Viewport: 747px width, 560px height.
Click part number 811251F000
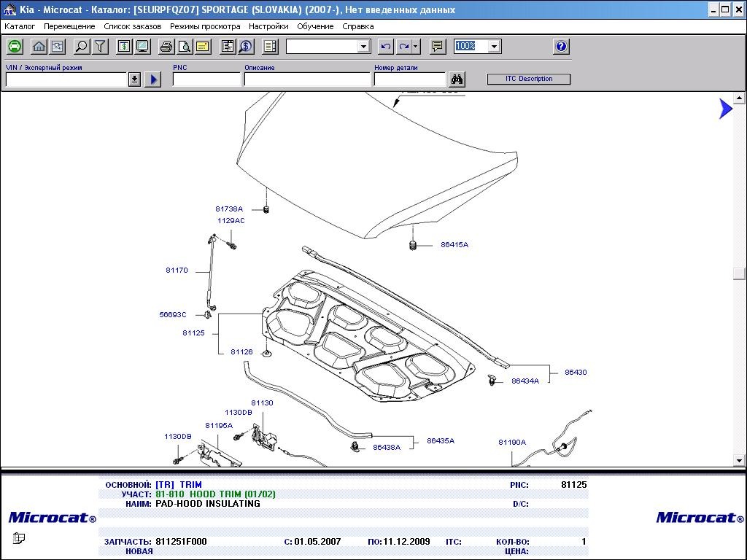[x=182, y=542]
